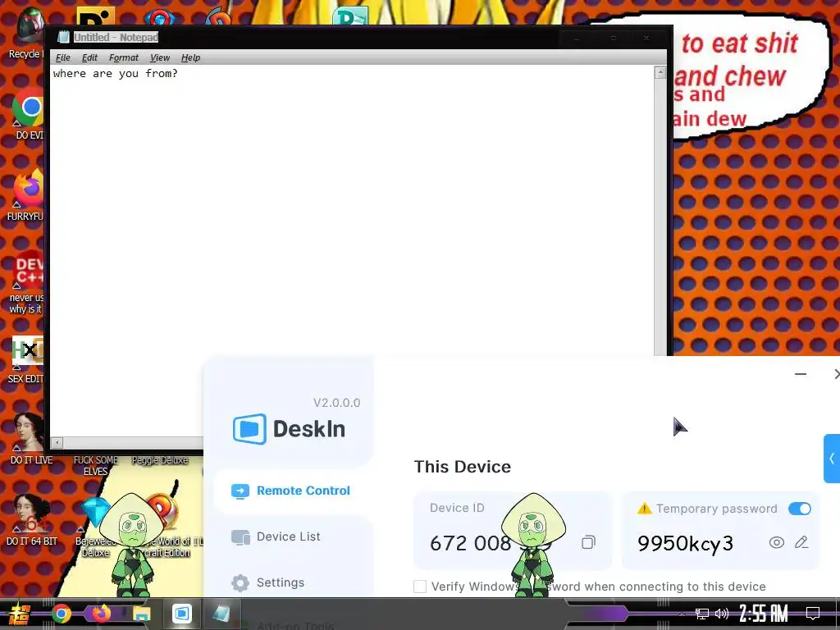
Task: Click the Notepad scrollbar up arrow
Action: (x=660, y=72)
